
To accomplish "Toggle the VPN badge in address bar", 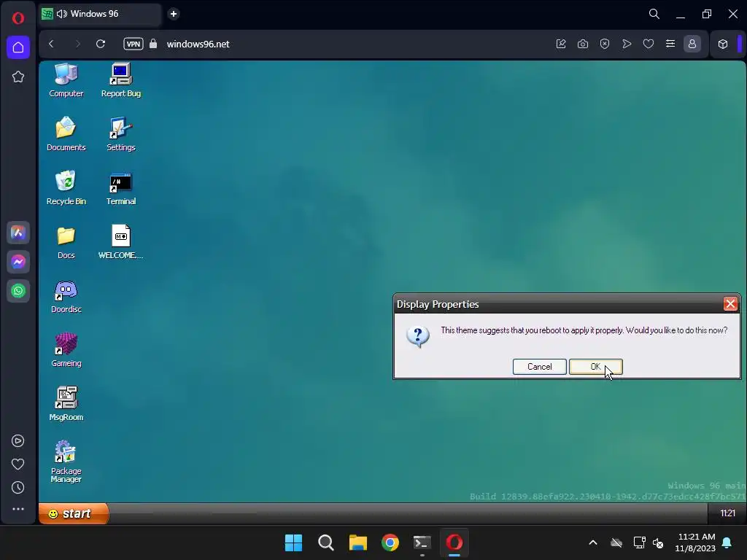I will 133,44.
